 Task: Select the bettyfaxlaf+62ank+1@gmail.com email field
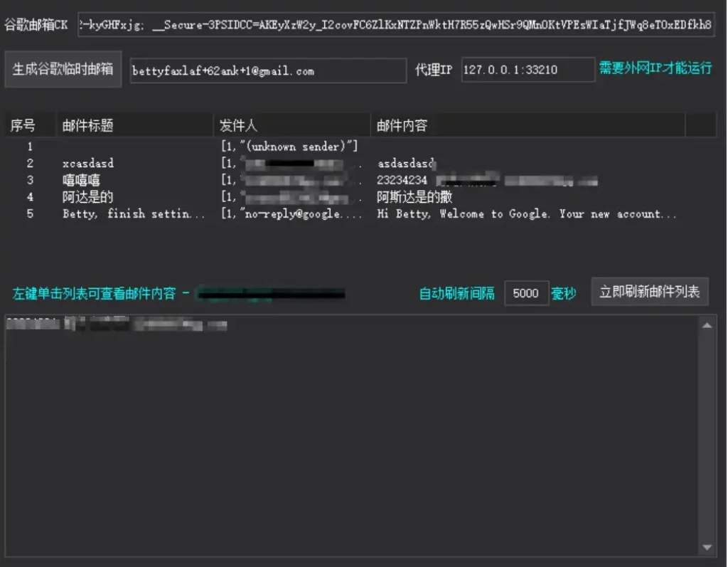tap(268, 70)
